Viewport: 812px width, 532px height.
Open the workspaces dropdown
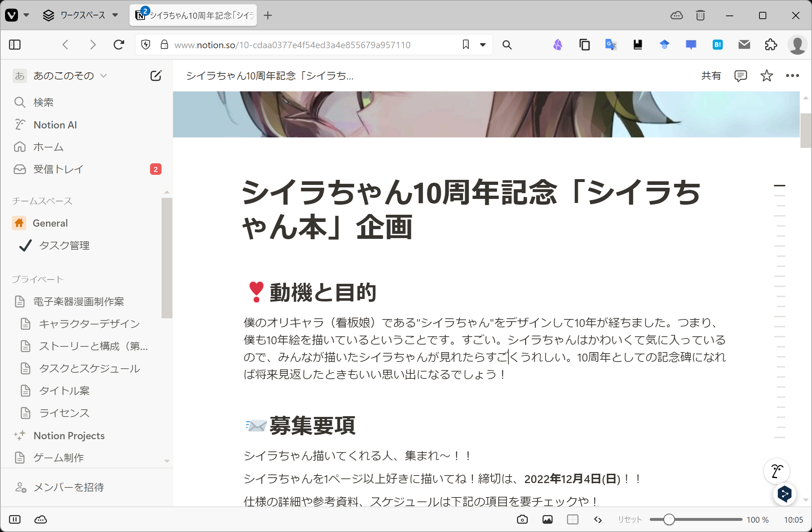81,15
